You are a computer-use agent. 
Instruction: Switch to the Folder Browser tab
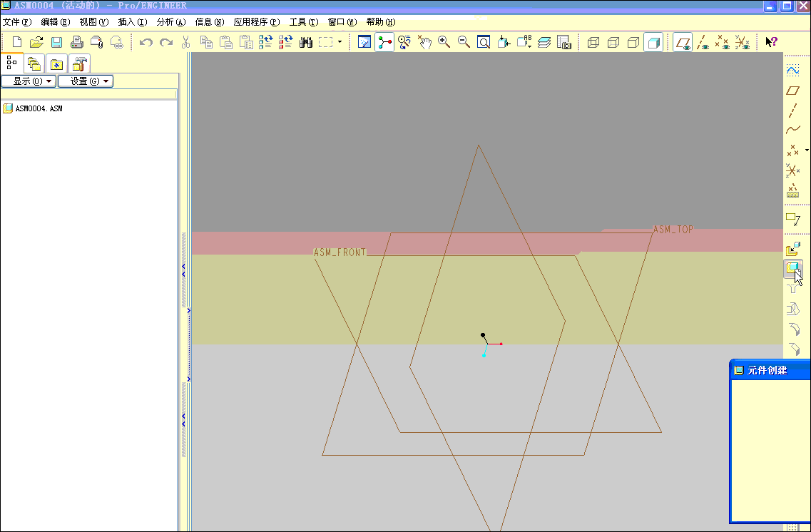click(x=34, y=63)
